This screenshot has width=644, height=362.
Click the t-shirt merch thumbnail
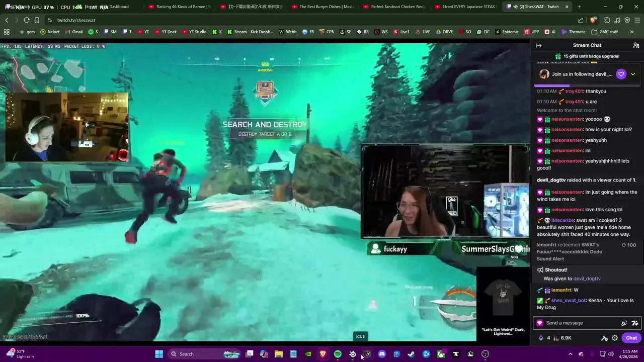[x=503, y=297]
